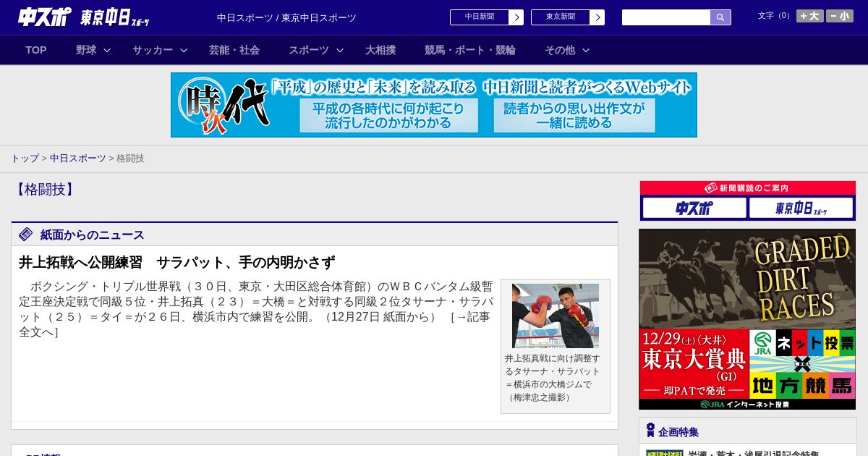Viewport: 868px width, 456px height.
Task: Click the 時代 banner advertisement
Action: click(x=434, y=105)
